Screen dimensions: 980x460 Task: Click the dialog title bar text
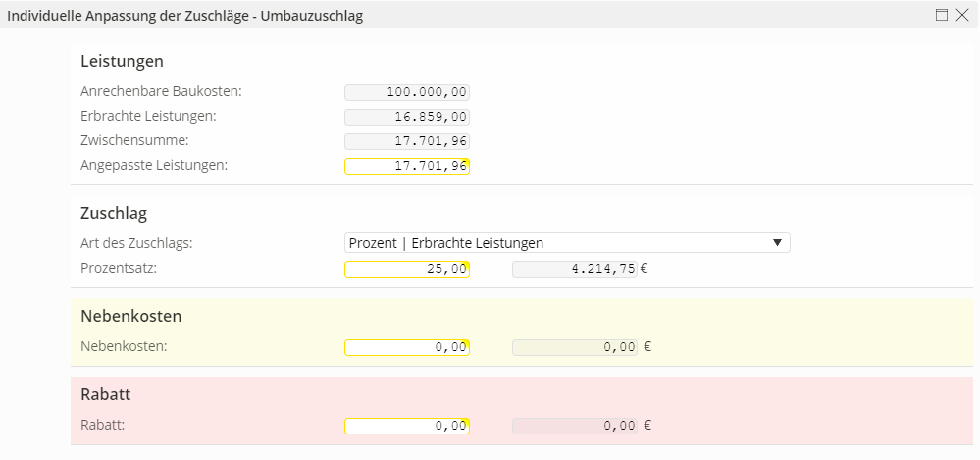[x=185, y=16]
